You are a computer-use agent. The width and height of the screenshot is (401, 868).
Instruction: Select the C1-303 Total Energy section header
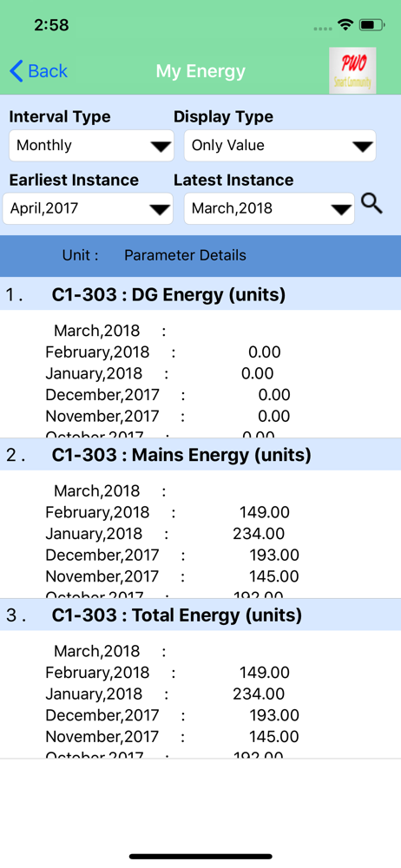click(x=200, y=615)
